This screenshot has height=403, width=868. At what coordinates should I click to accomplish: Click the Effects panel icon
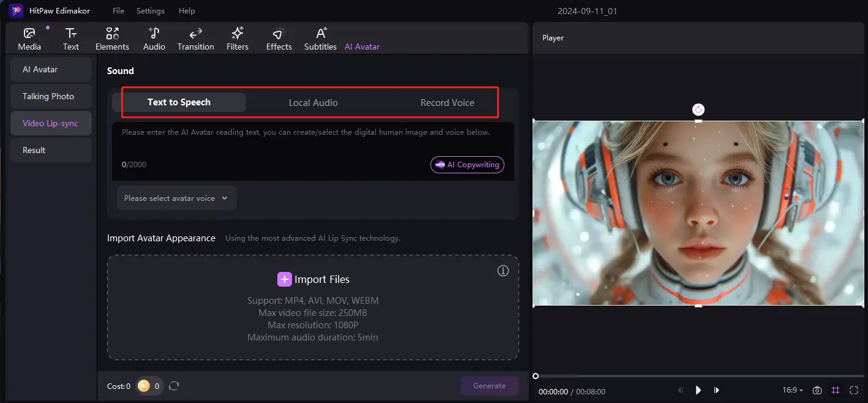point(279,38)
